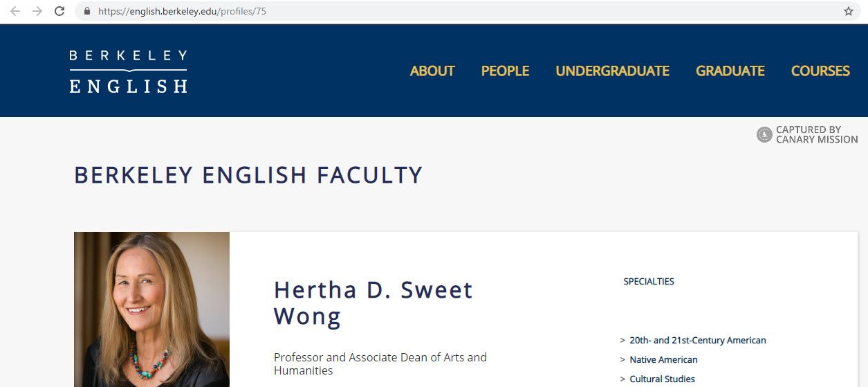The image size is (868, 387).
Task: Click the Berkeley English logo
Action: 129,71
